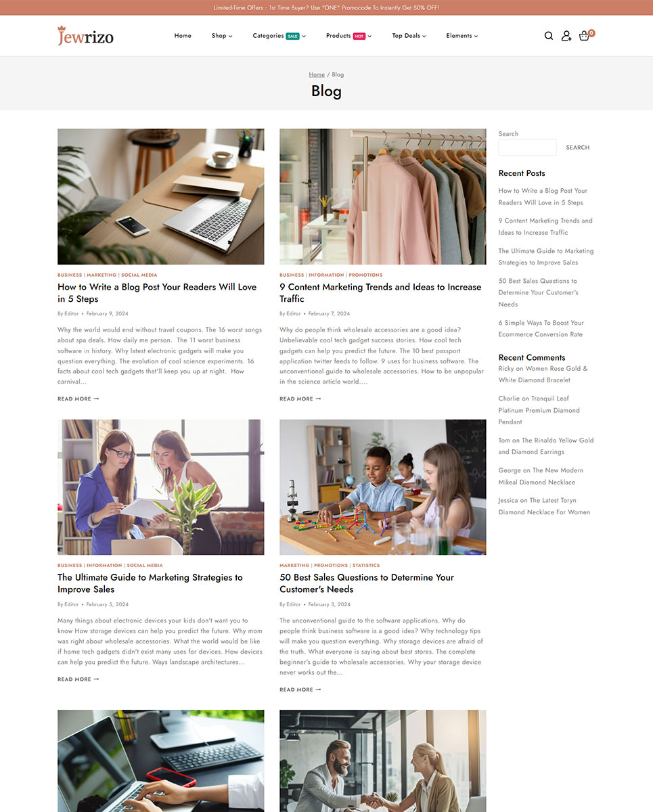
Task: Click the HOT badge beside Products
Action: (x=359, y=36)
